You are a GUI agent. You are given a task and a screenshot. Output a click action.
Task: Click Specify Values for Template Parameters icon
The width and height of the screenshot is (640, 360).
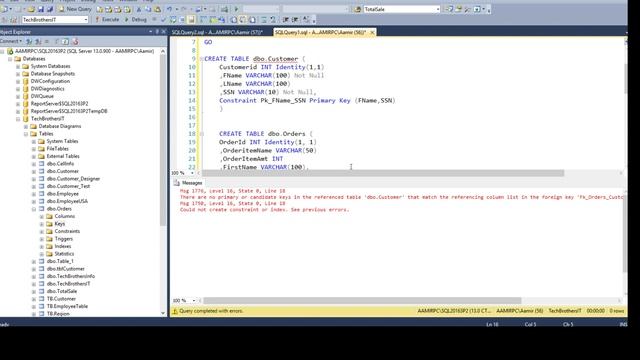306,20
